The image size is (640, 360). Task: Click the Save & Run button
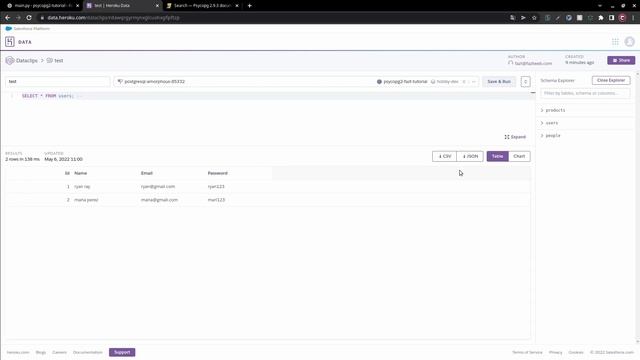[499, 82]
